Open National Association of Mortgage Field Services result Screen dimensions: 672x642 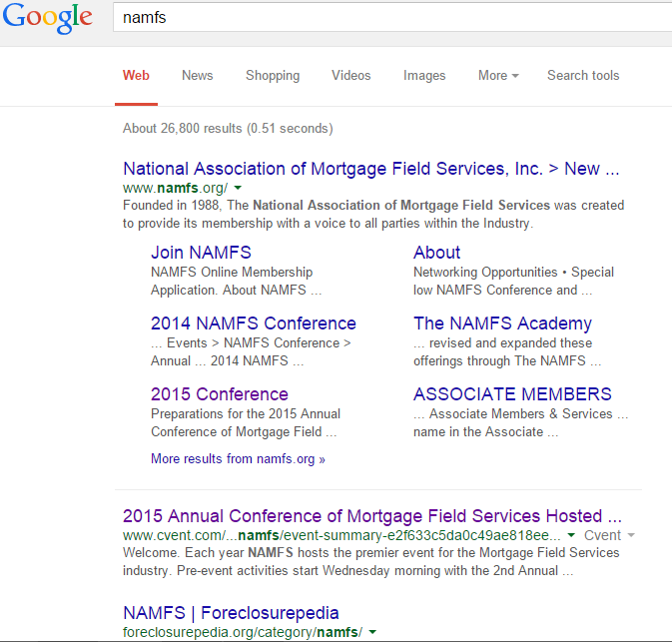(x=371, y=169)
